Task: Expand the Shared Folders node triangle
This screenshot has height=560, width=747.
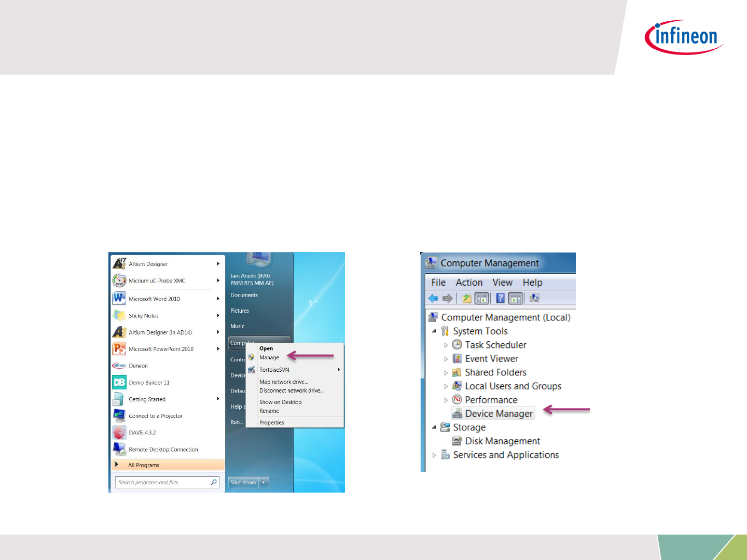Action: click(x=446, y=372)
